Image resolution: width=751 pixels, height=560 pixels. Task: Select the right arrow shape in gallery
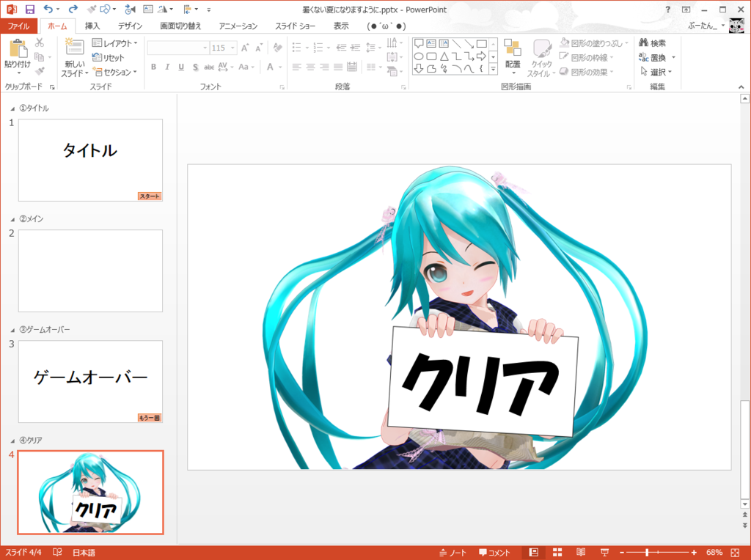(x=481, y=56)
